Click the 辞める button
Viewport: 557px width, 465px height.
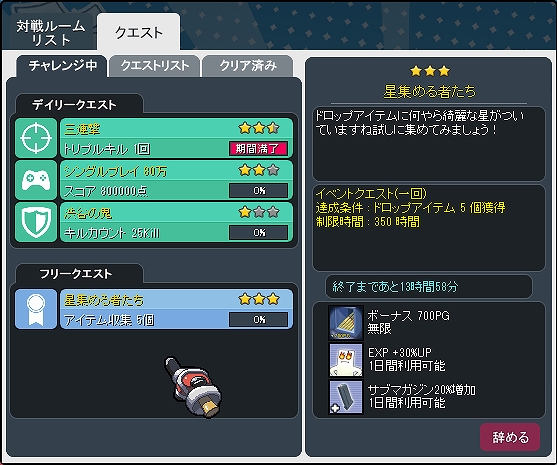pyautogui.click(x=510, y=437)
